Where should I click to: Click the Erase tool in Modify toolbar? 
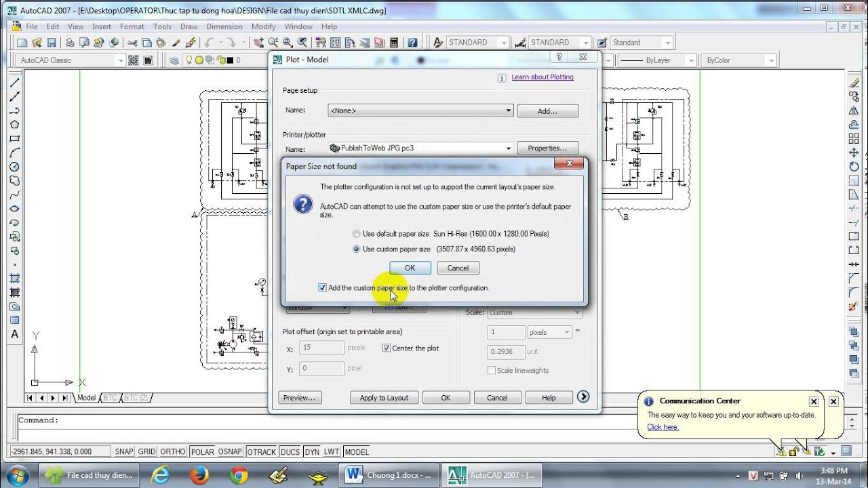(854, 83)
